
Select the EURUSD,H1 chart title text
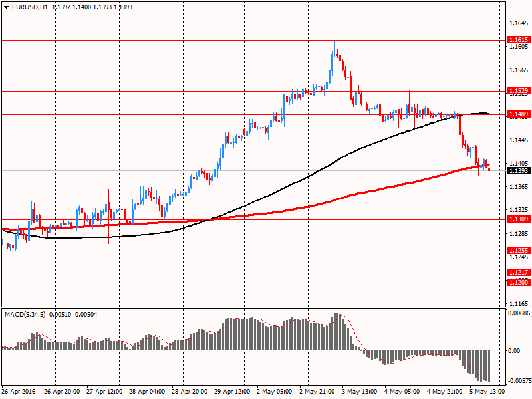pyautogui.click(x=29, y=7)
